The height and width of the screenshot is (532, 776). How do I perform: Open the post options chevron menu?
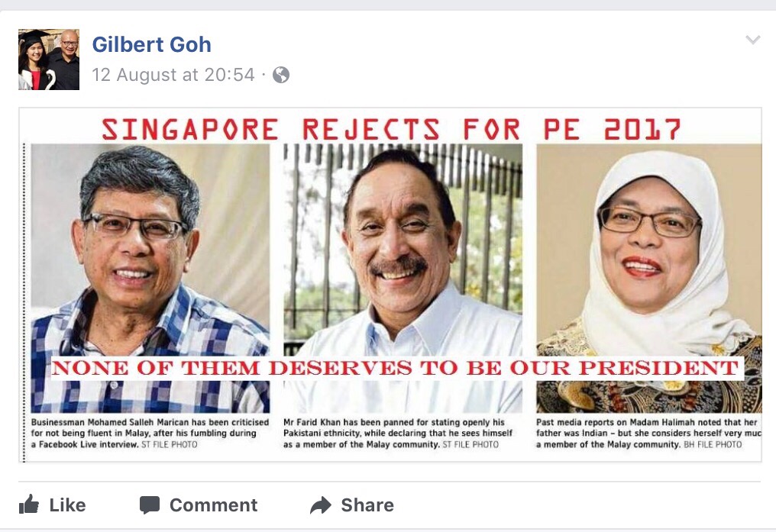point(753,40)
